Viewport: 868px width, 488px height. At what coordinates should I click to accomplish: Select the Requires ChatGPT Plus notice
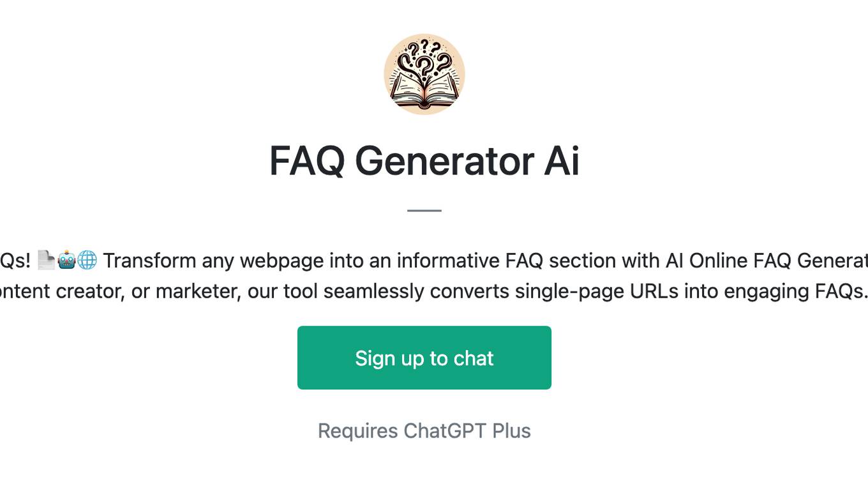tap(424, 431)
